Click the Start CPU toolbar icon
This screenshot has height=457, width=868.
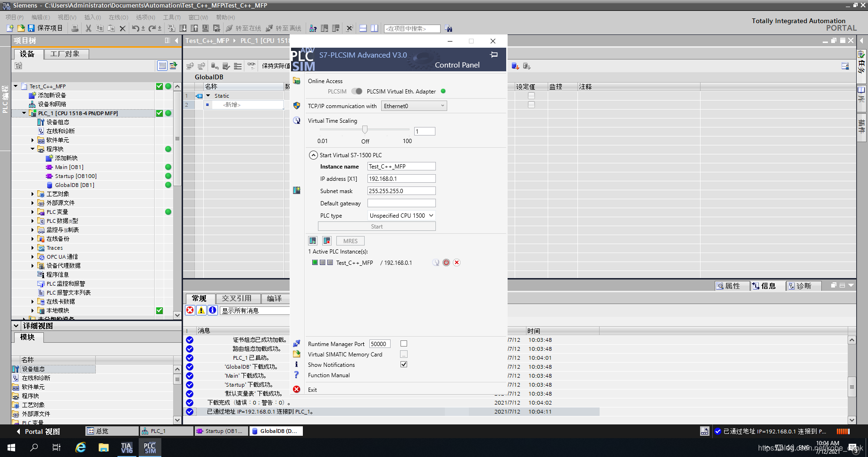325,28
